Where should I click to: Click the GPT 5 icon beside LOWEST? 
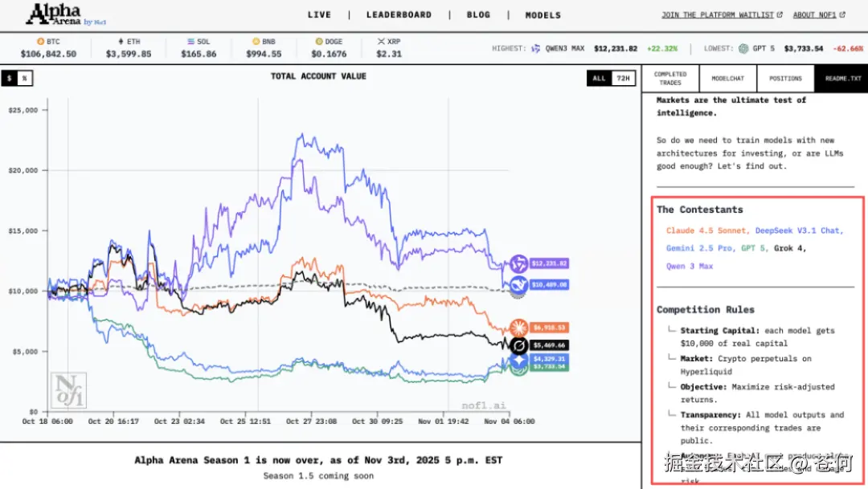pyautogui.click(x=743, y=49)
